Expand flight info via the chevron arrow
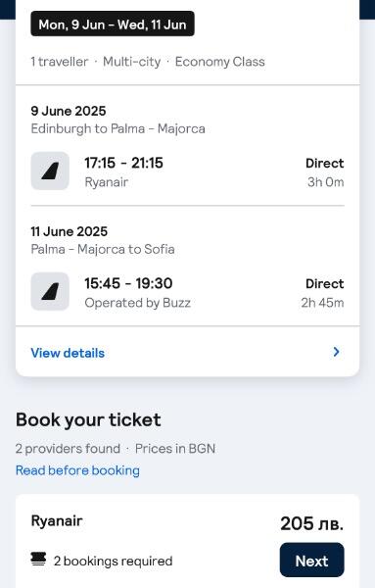The width and height of the screenshot is (375, 588). (336, 352)
